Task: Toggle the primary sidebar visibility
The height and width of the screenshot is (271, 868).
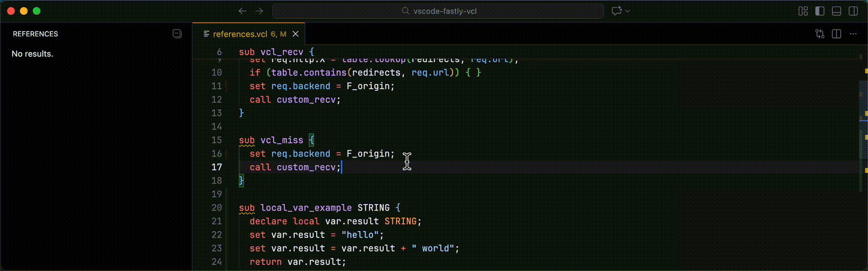Action: (x=820, y=11)
